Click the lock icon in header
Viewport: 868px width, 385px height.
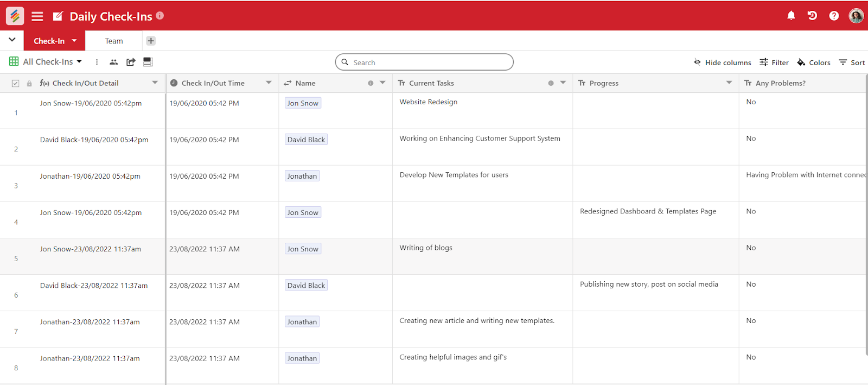(x=29, y=83)
